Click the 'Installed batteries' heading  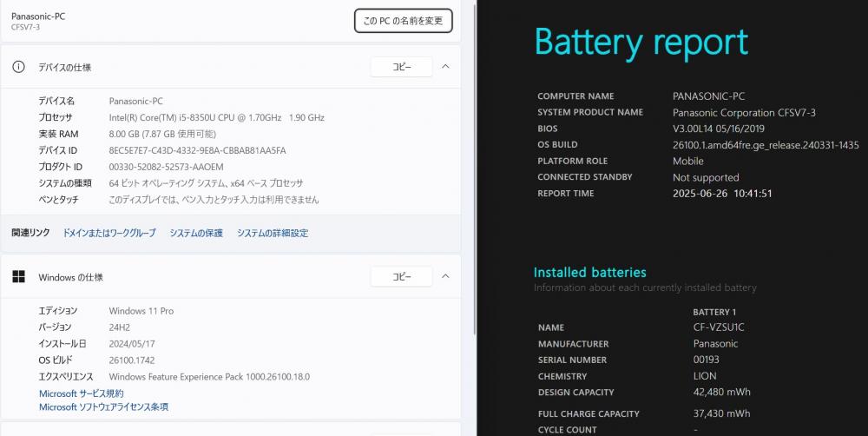(589, 272)
